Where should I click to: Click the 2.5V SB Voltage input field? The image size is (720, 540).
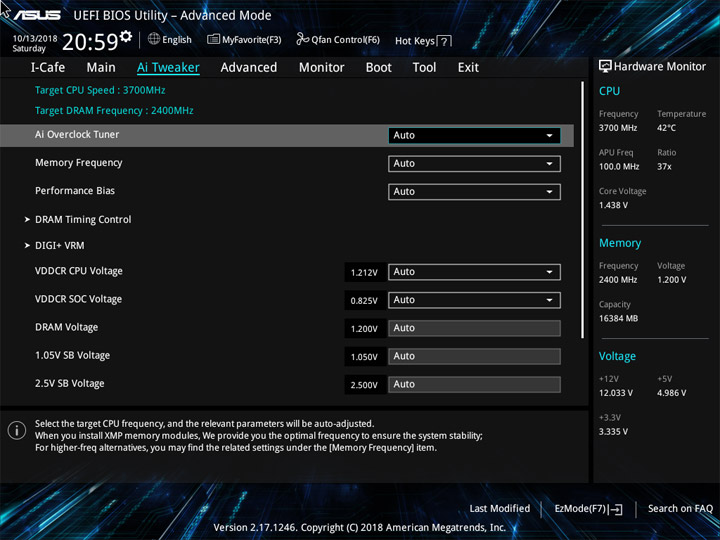coord(474,385)
